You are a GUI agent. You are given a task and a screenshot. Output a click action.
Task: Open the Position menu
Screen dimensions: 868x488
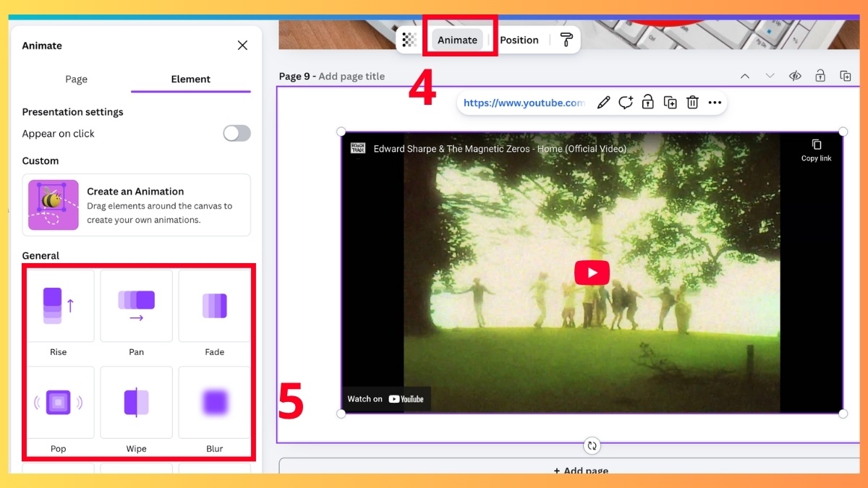point(519,40)
